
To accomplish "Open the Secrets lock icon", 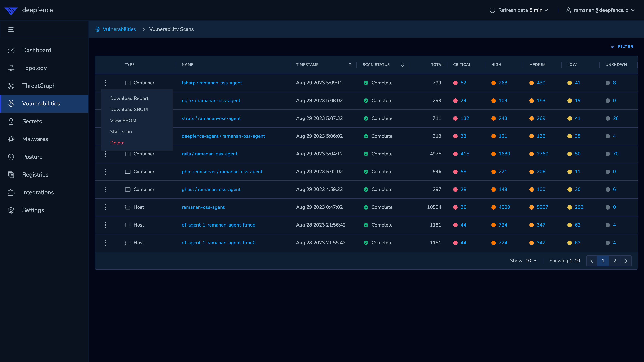I will click(11, 121).
